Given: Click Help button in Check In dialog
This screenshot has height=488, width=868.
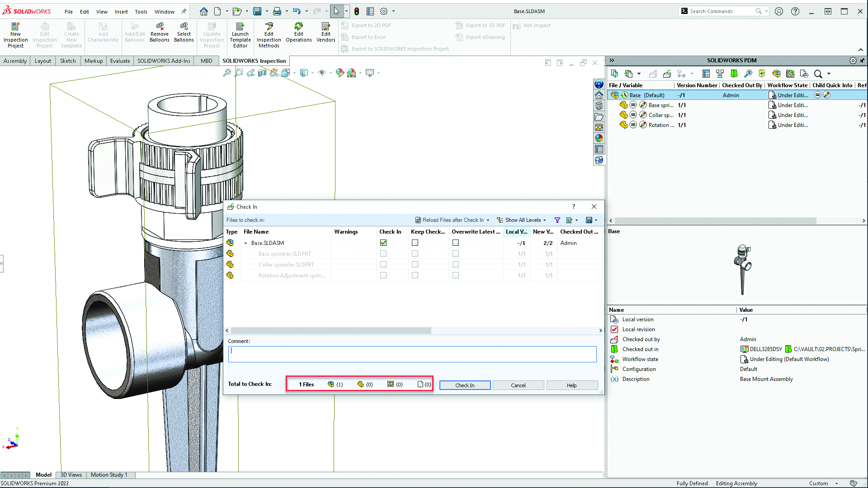Looking at the screenshot, I should (572, 385).
